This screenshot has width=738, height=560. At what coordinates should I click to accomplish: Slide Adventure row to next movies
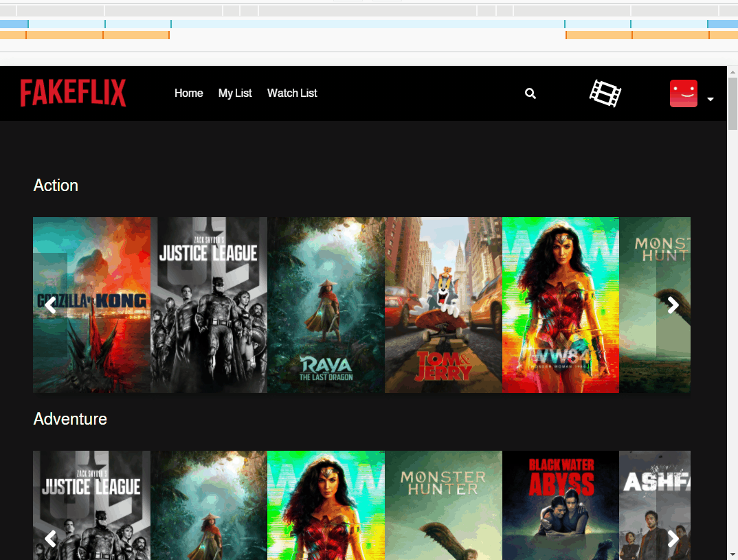(673, 539)
